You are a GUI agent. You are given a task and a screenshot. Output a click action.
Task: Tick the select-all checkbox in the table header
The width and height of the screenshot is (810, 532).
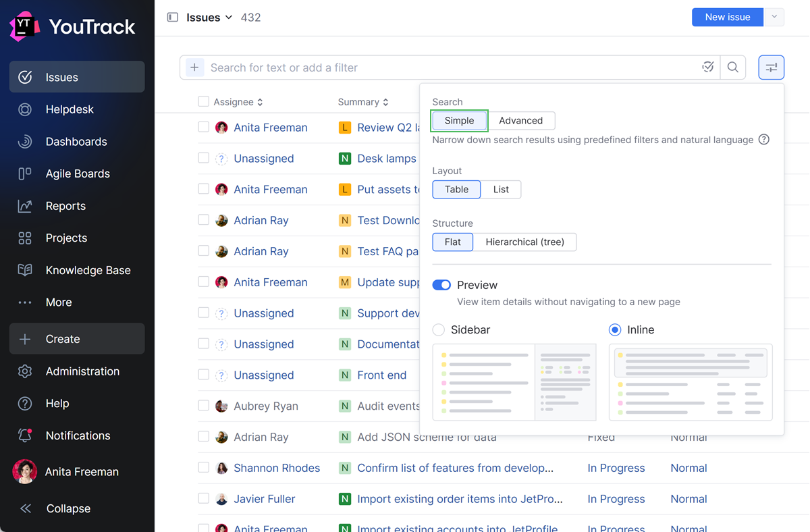(x=203, y=102)
